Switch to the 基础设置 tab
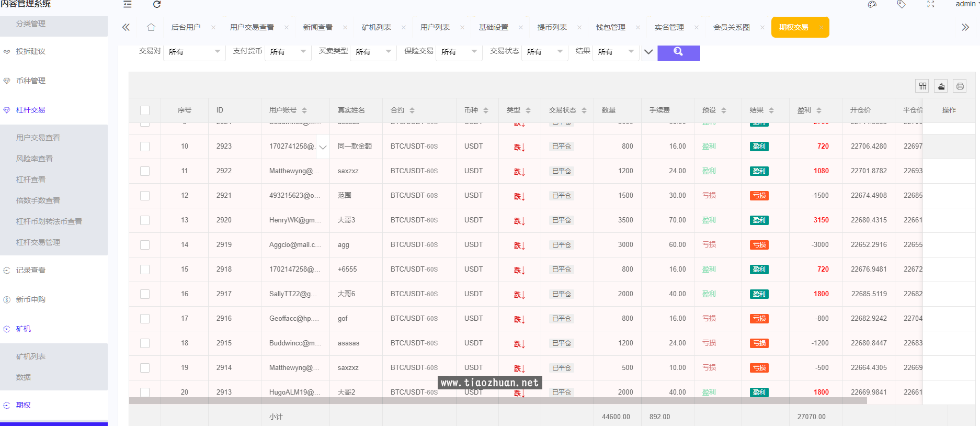 494,27
